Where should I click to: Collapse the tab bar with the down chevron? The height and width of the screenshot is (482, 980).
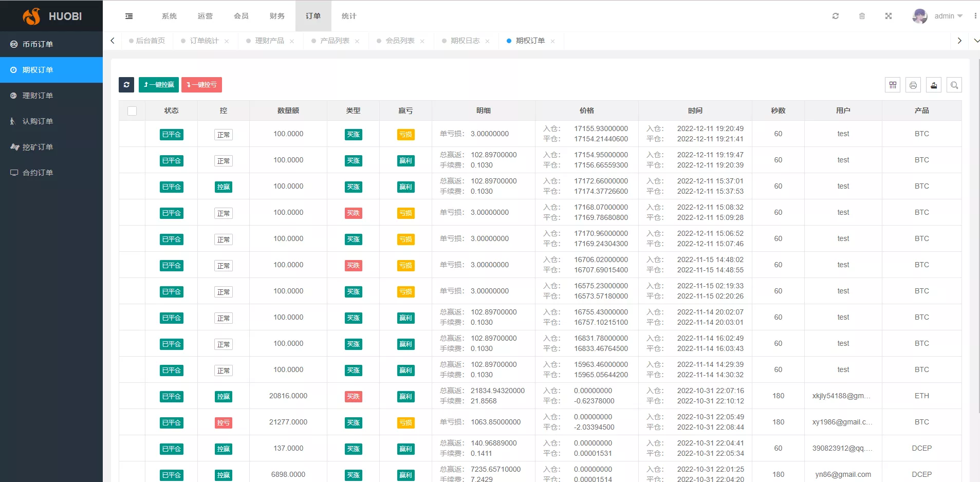click(x=976, y=40)
